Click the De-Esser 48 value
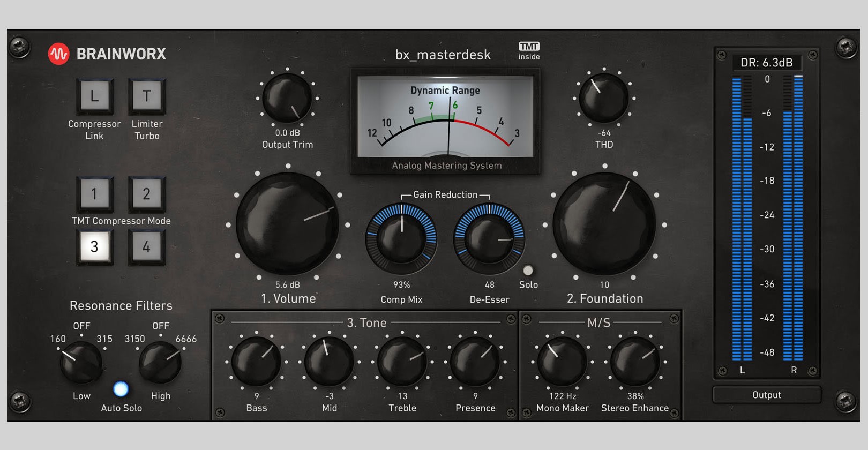Viewport: 868px width, 450px height. click(x=490, y=285)
